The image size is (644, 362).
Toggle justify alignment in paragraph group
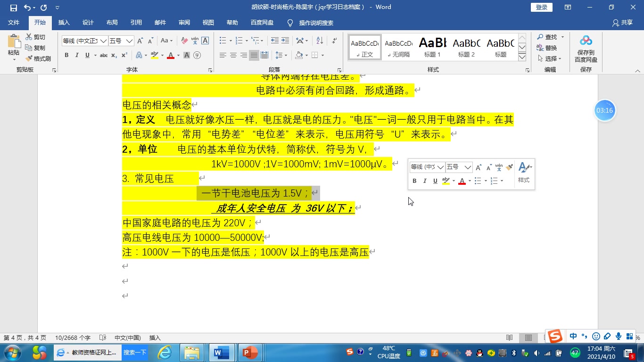(x=254, y=55)
